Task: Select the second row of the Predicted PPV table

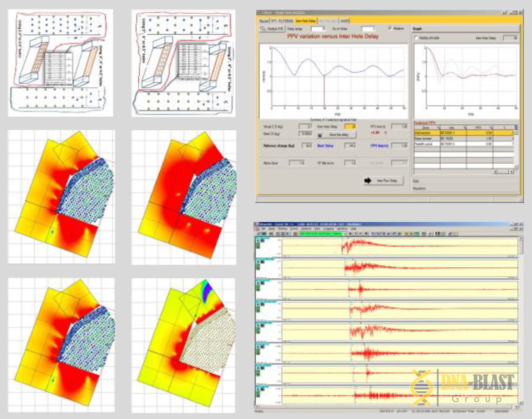Action: pos(464,138)
